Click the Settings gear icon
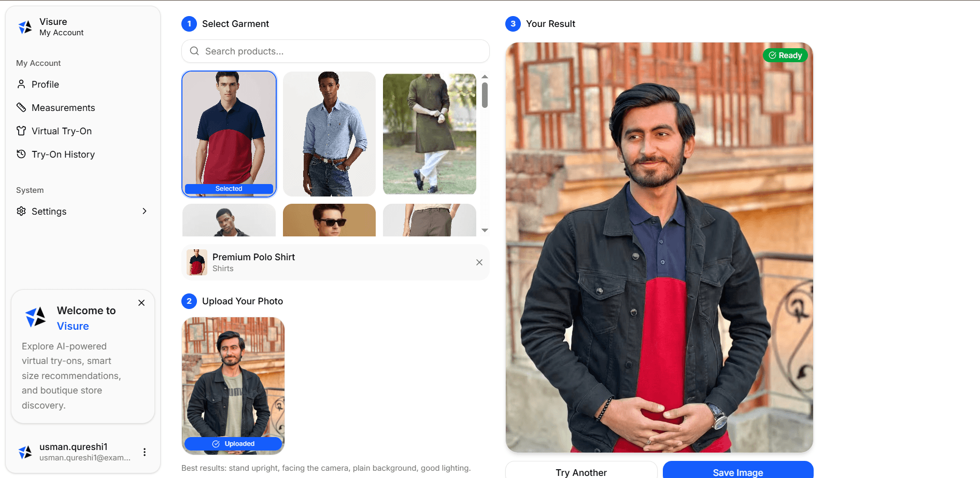 pyautogui.click(x=21, y=212)
